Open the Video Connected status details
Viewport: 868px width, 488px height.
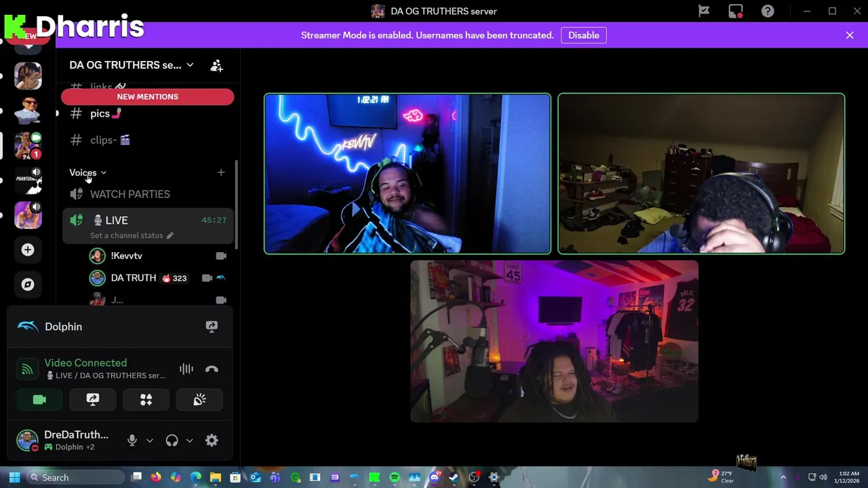85,363
